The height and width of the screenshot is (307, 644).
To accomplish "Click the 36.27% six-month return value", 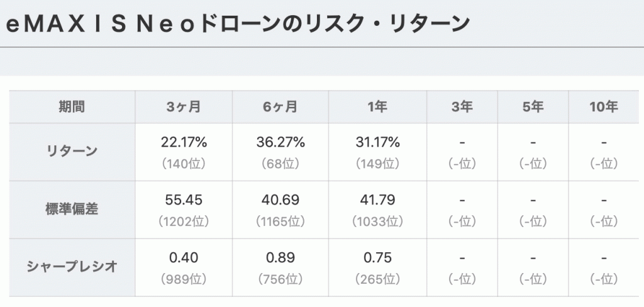I will (x=280, y=142).
